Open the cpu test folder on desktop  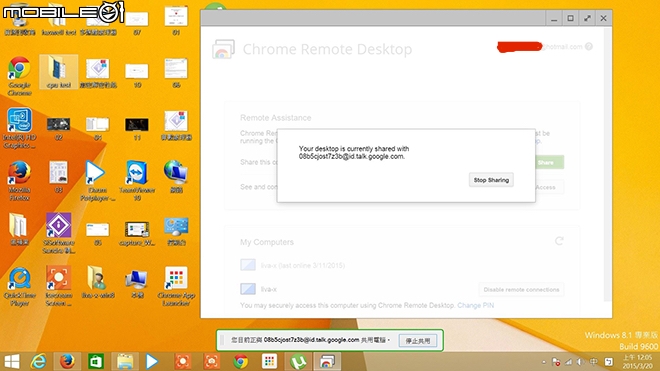59,72
